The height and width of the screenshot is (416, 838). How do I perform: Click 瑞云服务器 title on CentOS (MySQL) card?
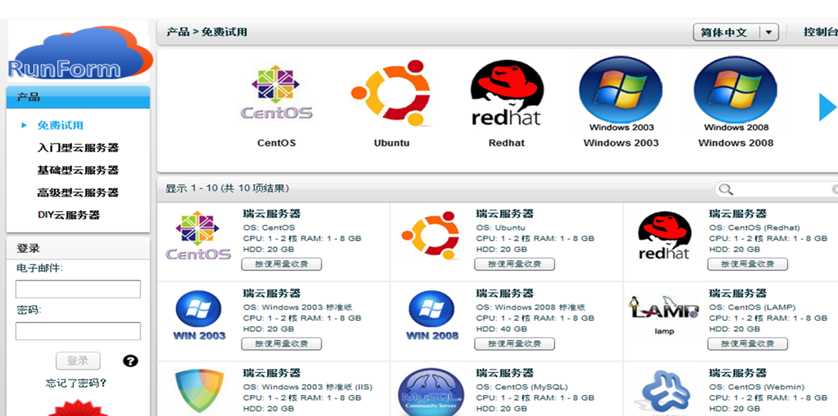[505, 373]
